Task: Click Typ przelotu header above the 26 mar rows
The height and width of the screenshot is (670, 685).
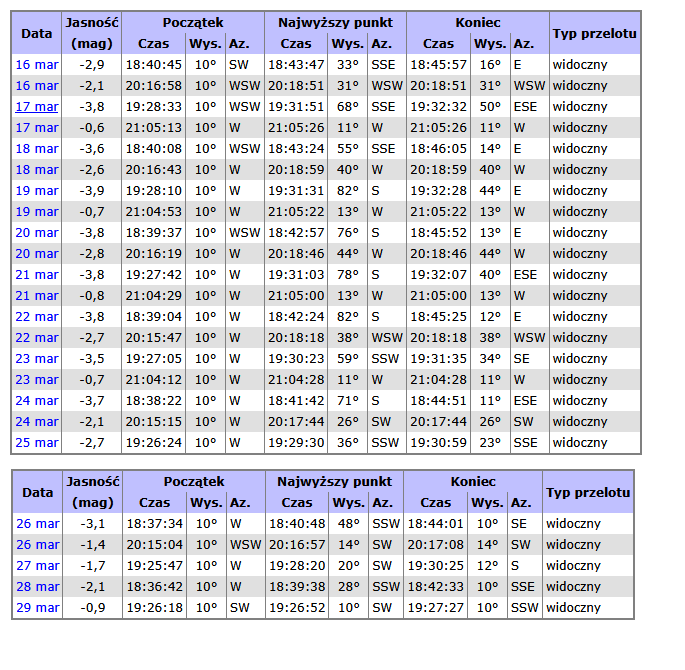Action: click(588, 492)
